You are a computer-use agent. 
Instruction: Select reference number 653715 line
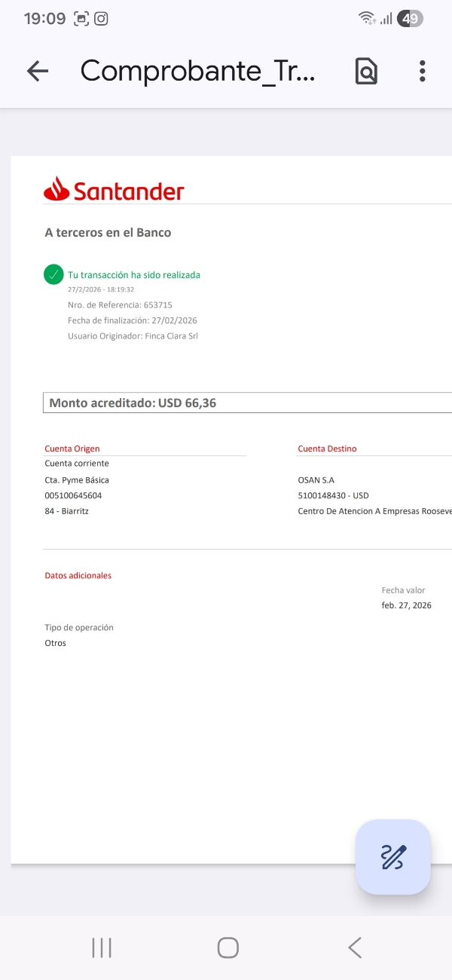[x=120, y=305]
